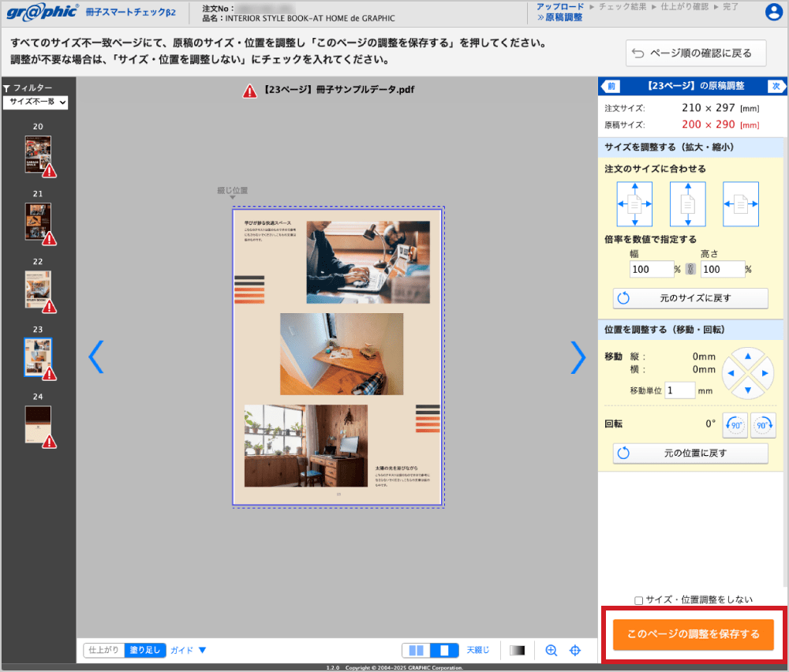Click 次 tab to go to next page
Image resolution: width=789 pixels, height=672 pixels.
(x=776, y=86)
